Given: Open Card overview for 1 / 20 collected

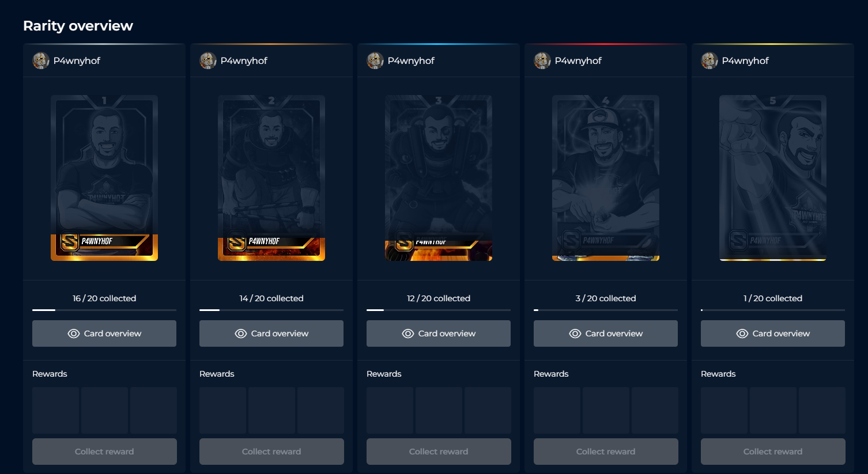Looking at the screenshot, I should click(773, 333).
